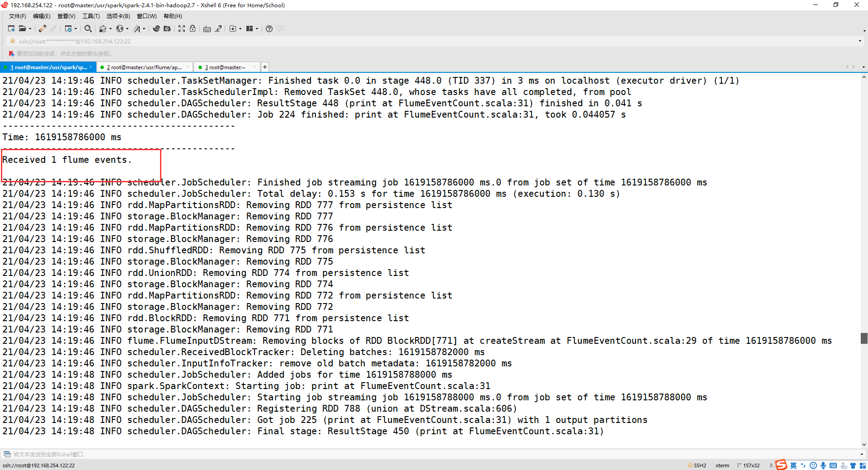The image size is (868, 470).
Task: Close tab 1 root@master:/usr/spark
Action: (x=91, y=67)
